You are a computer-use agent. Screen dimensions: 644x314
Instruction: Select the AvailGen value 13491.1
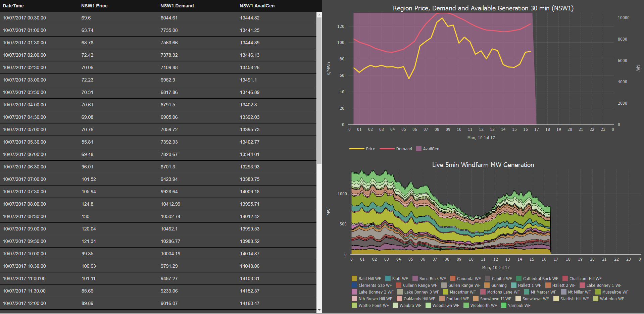coord(248,80)
